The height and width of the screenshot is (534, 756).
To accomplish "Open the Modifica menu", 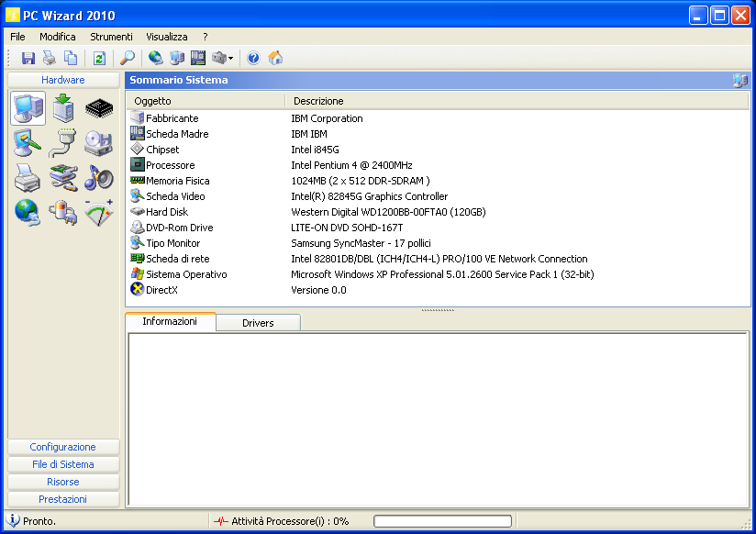I will [x=58, y=37].
